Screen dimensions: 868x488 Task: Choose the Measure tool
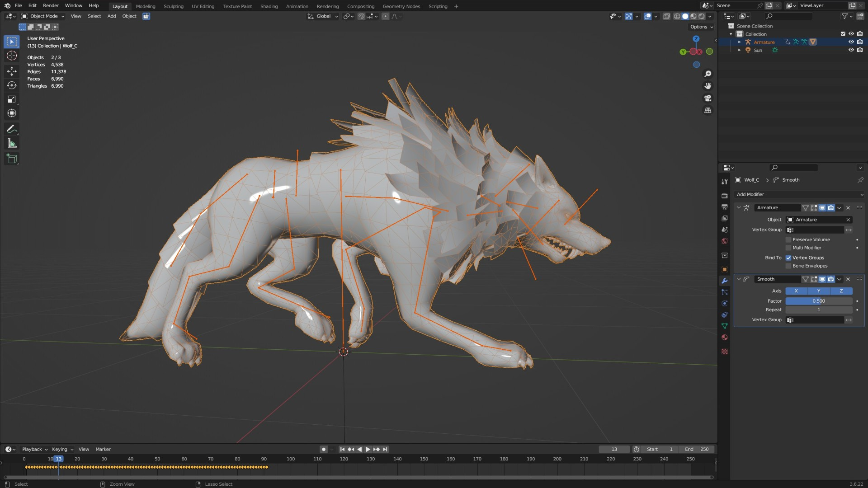click(12, 143)
